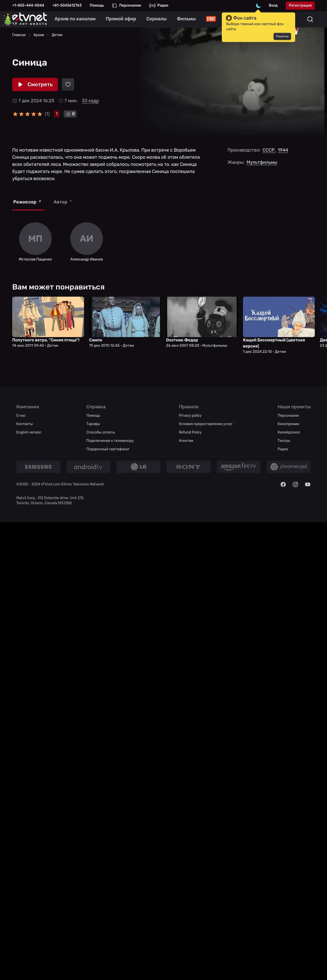Open Условия предоставления услуг link
The width and height of the screenshot is (327, 980).
[206, 424]
